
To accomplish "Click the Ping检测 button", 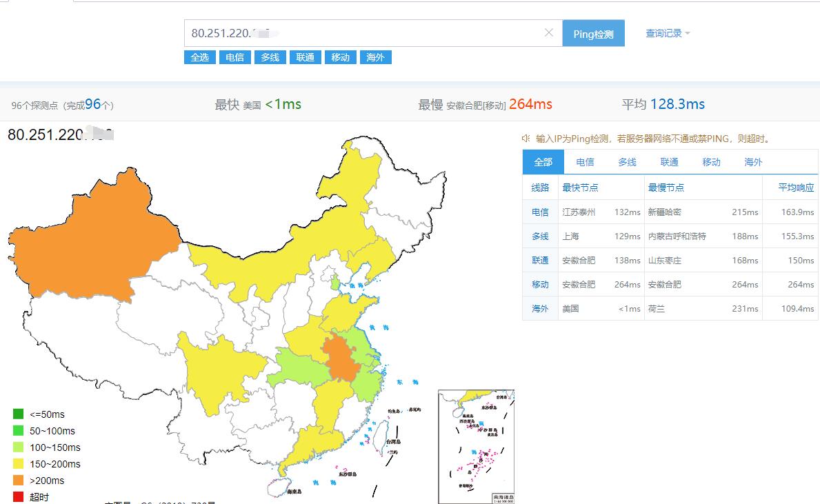I will (x=593, y=34).
